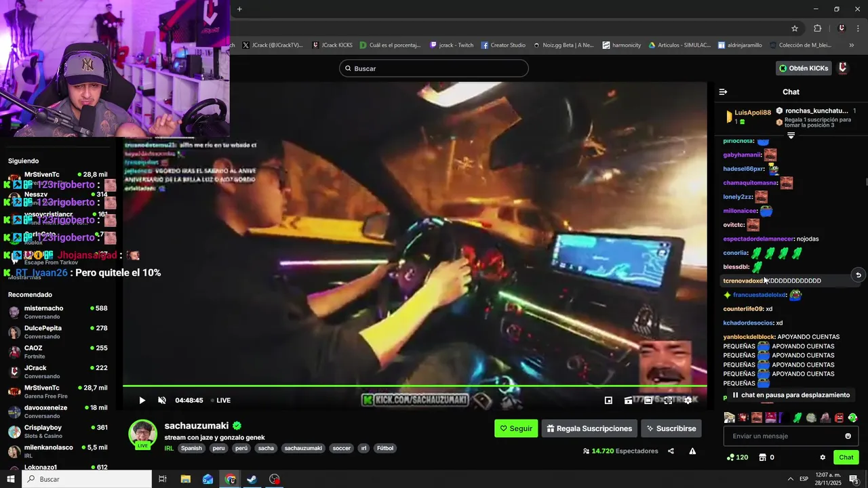
Task: Expand the gift leaderboard chevron
Action: click(x=791, y=136)
